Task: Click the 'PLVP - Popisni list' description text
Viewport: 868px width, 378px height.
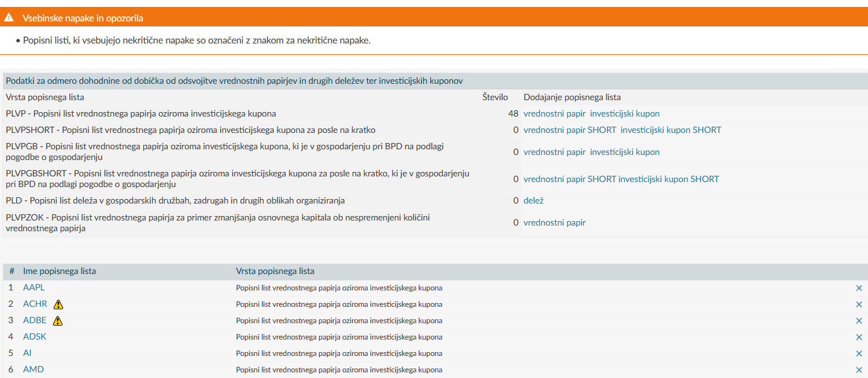Action: 141,113
